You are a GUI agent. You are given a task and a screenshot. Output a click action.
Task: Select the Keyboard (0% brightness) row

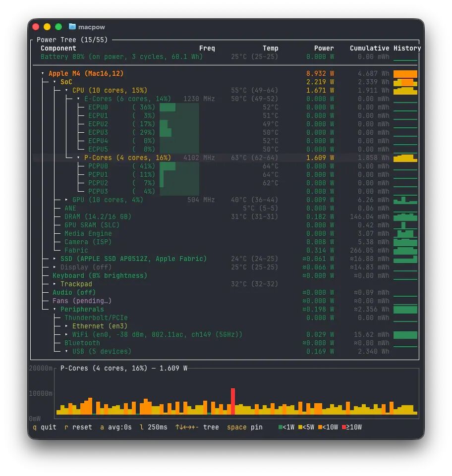[225, 275]
